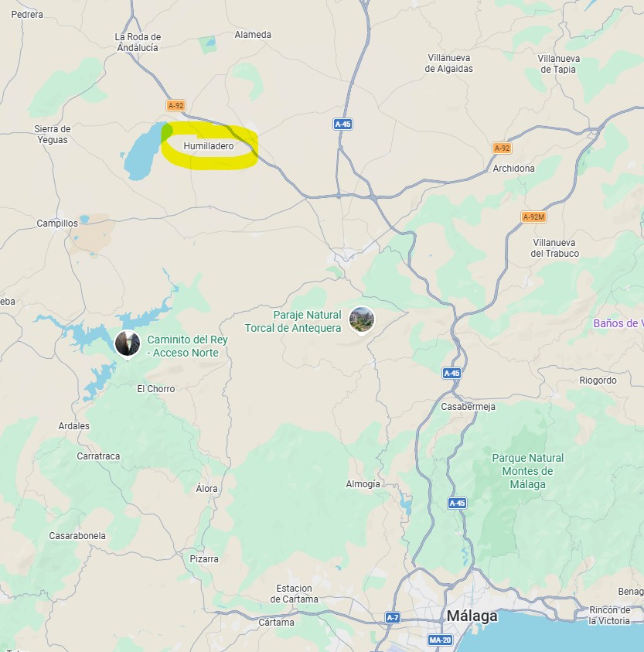
Task: Click the blue lagoon west of Humilladero
Action: point(144,153)
